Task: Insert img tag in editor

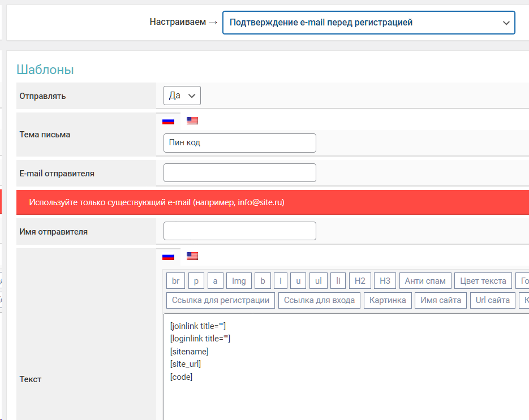Action: 239,281
